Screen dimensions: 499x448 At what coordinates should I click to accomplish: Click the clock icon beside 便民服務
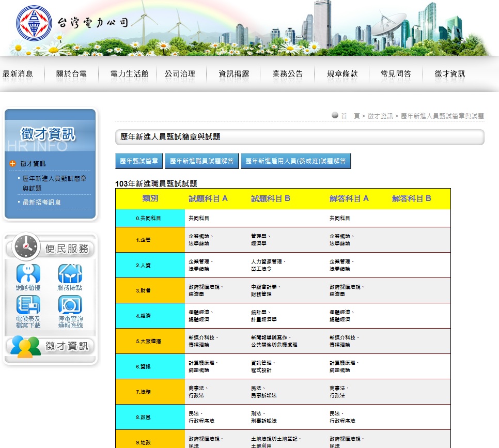26,246
